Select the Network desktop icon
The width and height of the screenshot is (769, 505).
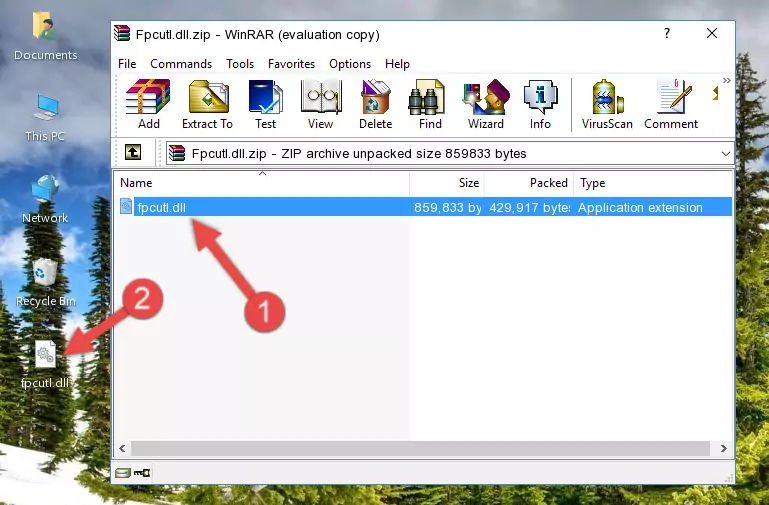tap(45, 200)
